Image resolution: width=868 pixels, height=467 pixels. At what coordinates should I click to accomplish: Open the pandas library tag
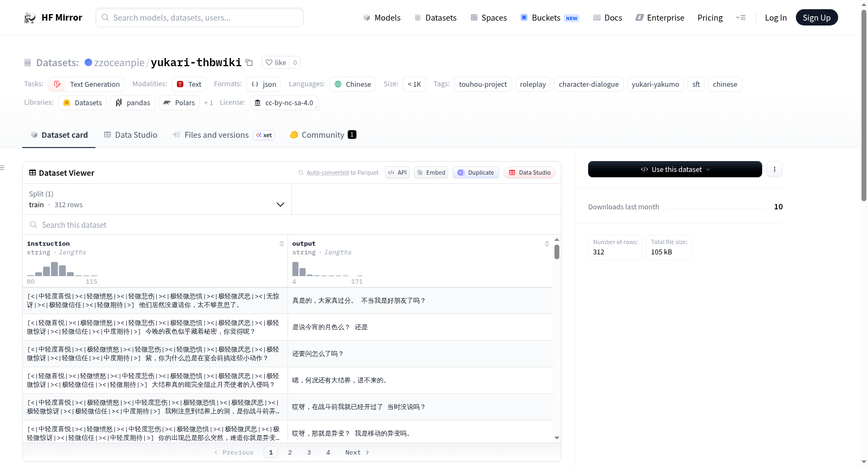tap(133, 103)
